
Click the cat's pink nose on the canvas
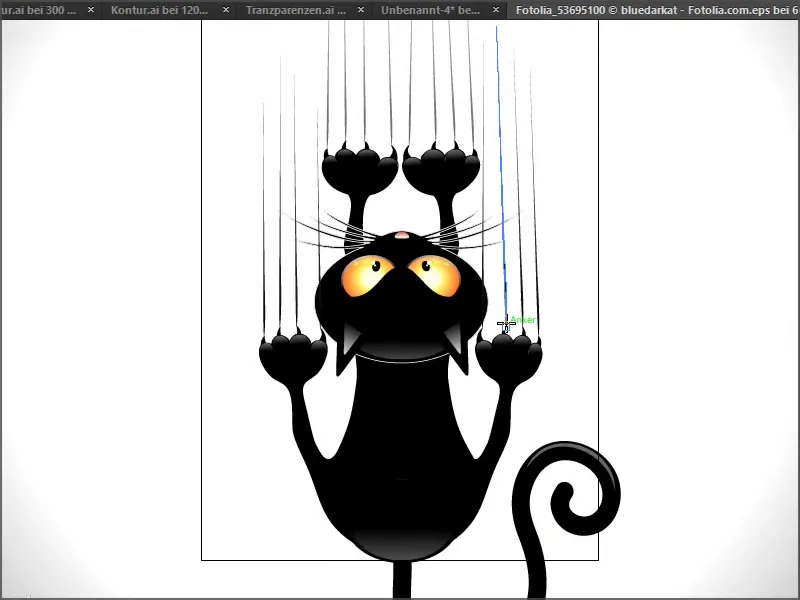pos(402,235)
